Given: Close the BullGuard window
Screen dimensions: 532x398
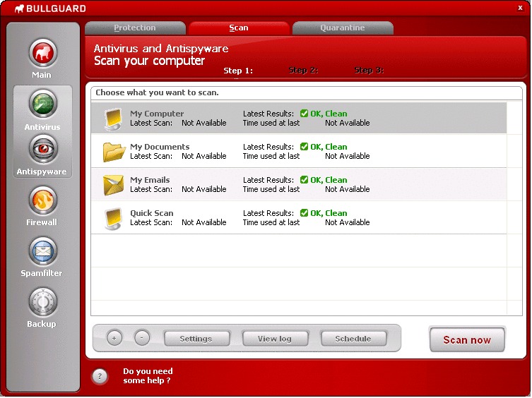Looking at the screenshot, I should (520, 8).
